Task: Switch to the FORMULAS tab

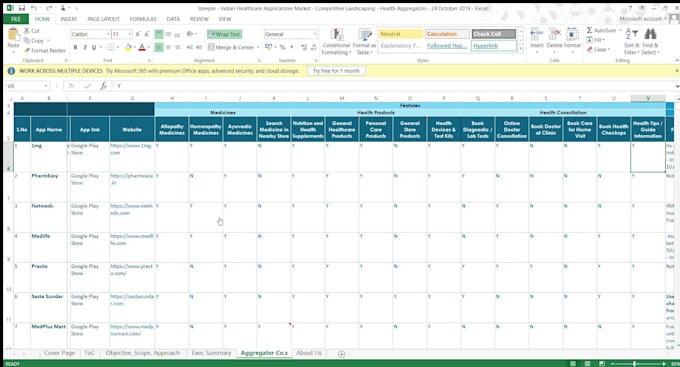Action: [143, 19]
